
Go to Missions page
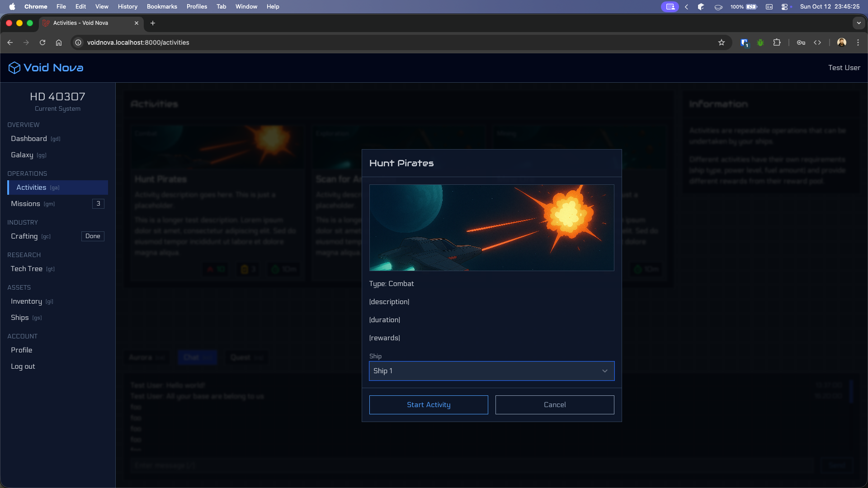point(26,204)
